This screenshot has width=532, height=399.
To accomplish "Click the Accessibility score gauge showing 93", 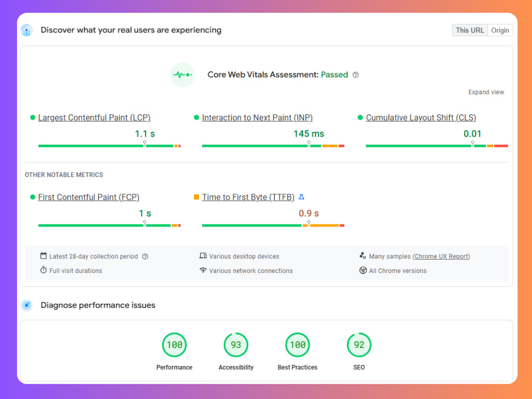I will coord(236,345).
